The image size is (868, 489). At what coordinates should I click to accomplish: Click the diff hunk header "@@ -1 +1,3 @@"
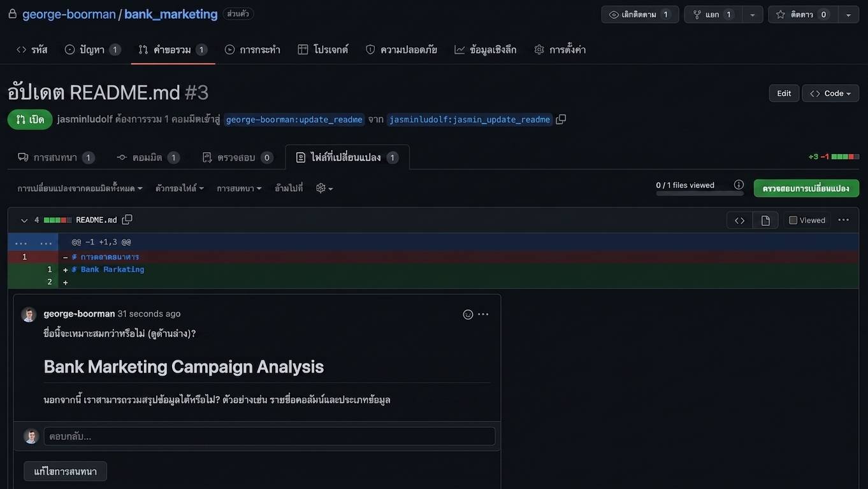pyautogui.click(x=101, y=242)
